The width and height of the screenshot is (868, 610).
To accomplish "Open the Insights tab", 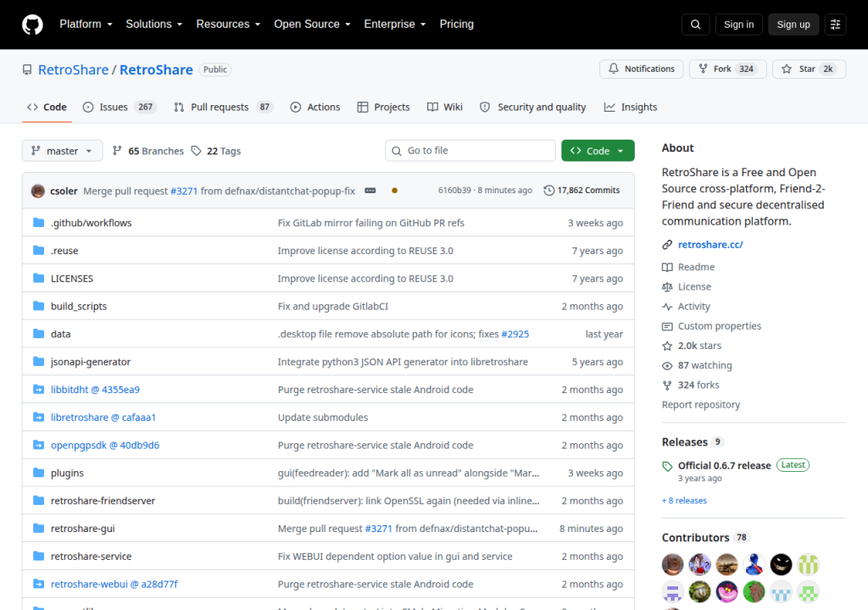I will point(631,108).
